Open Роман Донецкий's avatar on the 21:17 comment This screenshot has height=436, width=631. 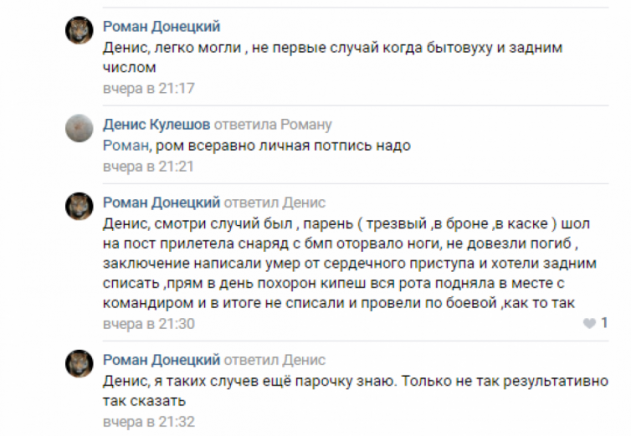coord(79,33)
